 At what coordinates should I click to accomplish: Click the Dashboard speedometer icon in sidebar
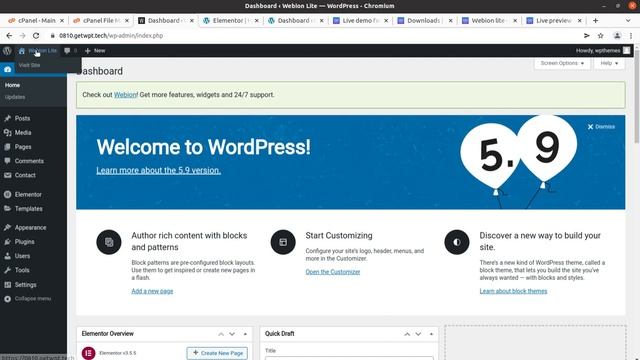click(7, 70)
